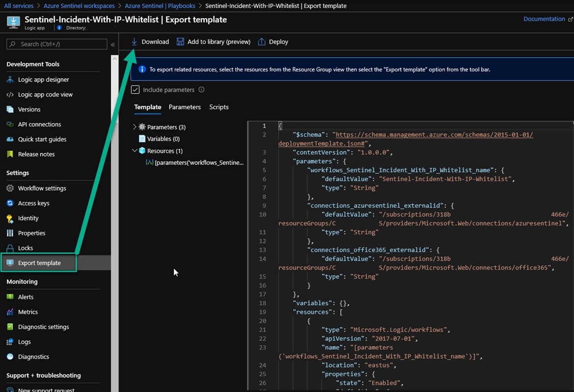Image resolution: width=574 pixels, height=392 pixels.
Task: Open Logic app code view
Action: click(45, 94)
